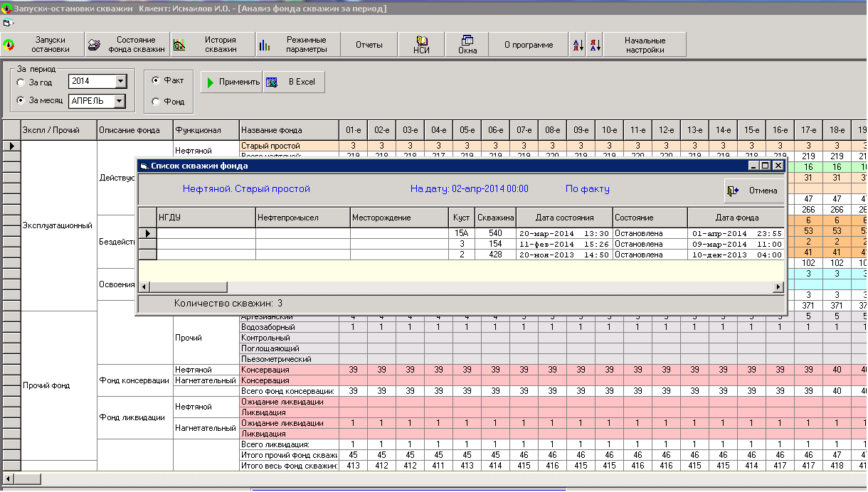Click the Пьезометрический fund name row
The height and width of the screenshot is (492, 868).
289,359
